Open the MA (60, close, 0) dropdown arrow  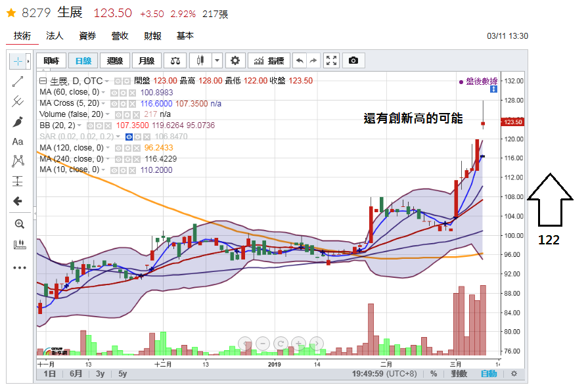(x=103, y=92)
